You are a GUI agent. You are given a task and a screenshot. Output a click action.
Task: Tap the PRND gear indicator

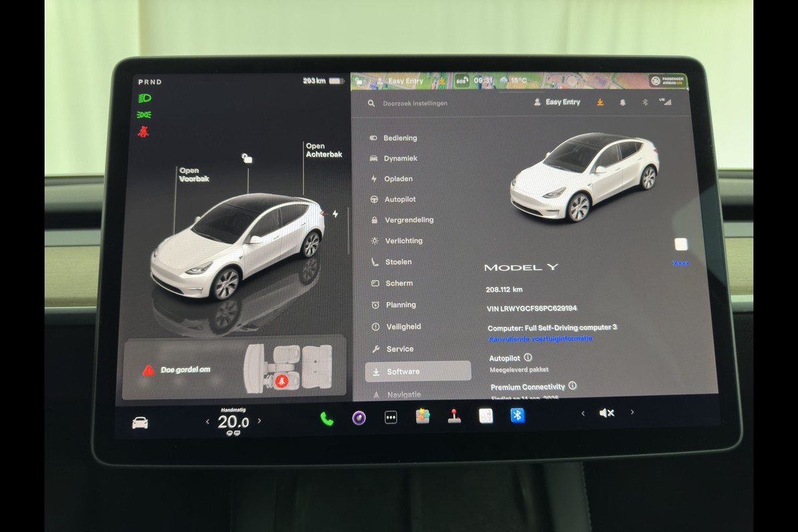point(150,82)
